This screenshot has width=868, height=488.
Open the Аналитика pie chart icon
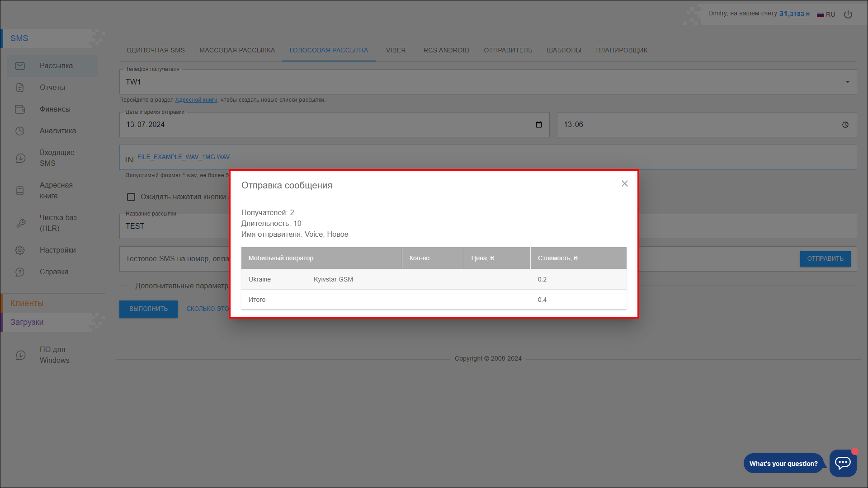tap(20, 131)
